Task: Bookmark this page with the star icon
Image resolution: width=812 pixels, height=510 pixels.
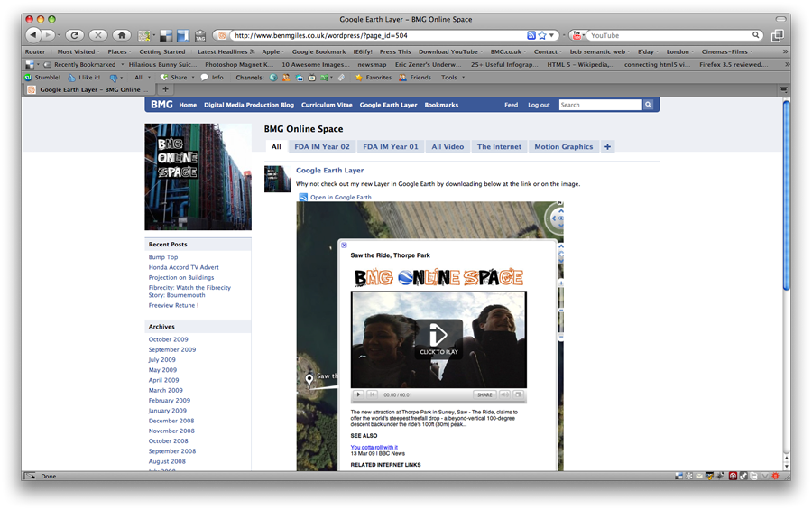Action: (x=542, y=35)
